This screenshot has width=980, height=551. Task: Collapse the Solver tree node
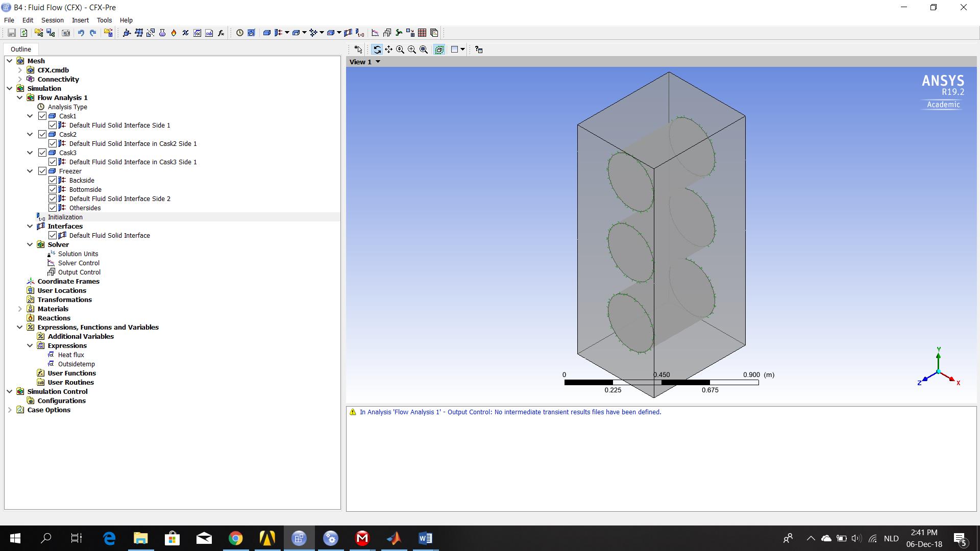[30, 244]
